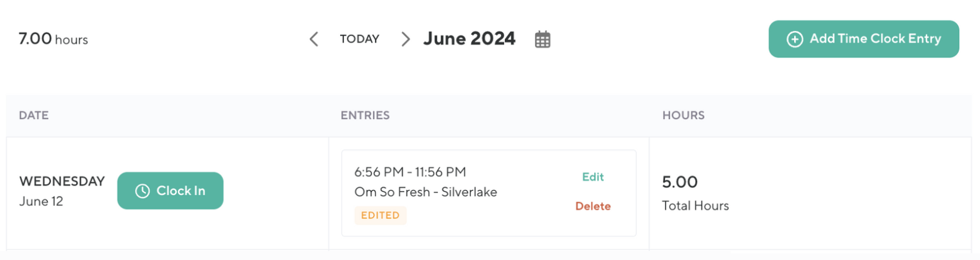Advance to next month with right chevron
Screen dimensions: 980x260
405,39
